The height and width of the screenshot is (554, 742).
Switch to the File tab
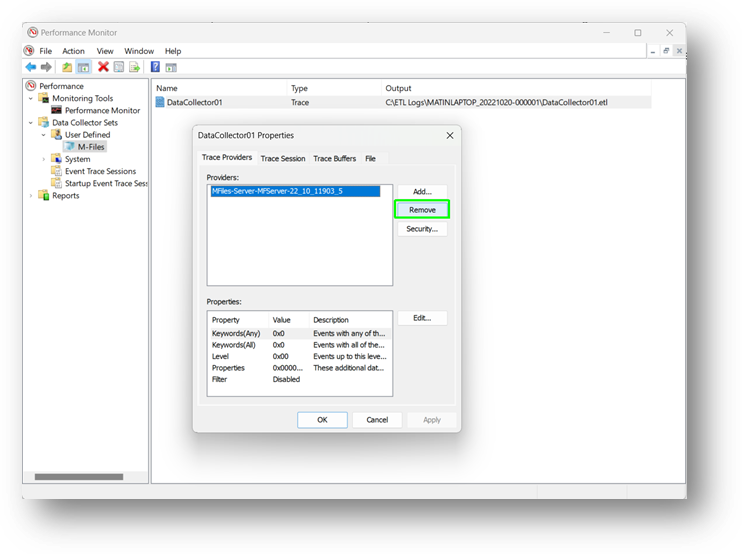click(370, 158)
